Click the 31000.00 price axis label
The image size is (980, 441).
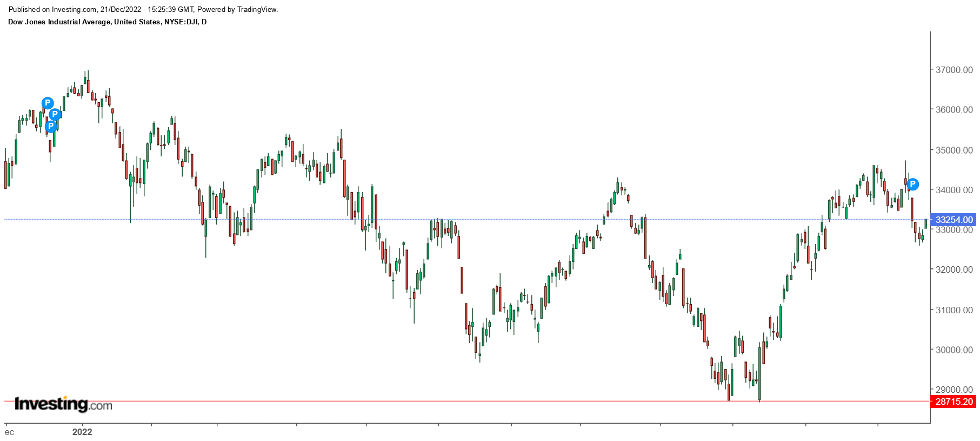pyautogui.click(x=954, y=310)
